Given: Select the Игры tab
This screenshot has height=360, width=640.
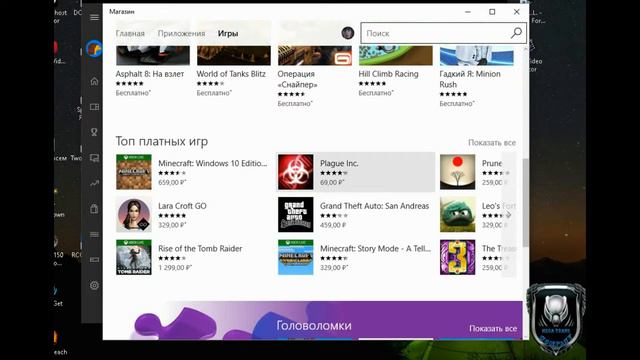Looking at the screenshot, I should tap(228, 33).
